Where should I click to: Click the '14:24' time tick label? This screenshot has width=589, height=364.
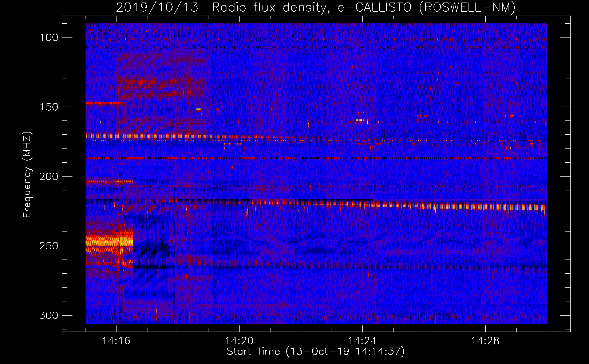(362, 341)
